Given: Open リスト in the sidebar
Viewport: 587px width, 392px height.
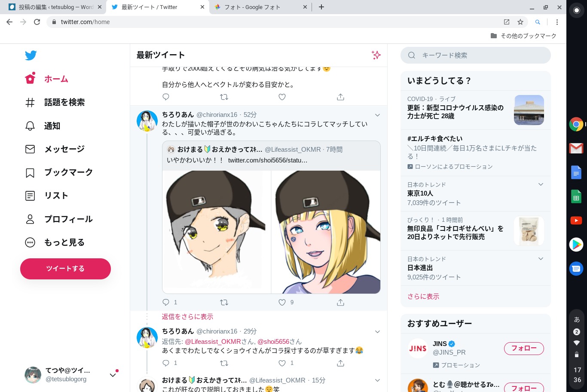Looking at the screenshot, I should [46, 196].
